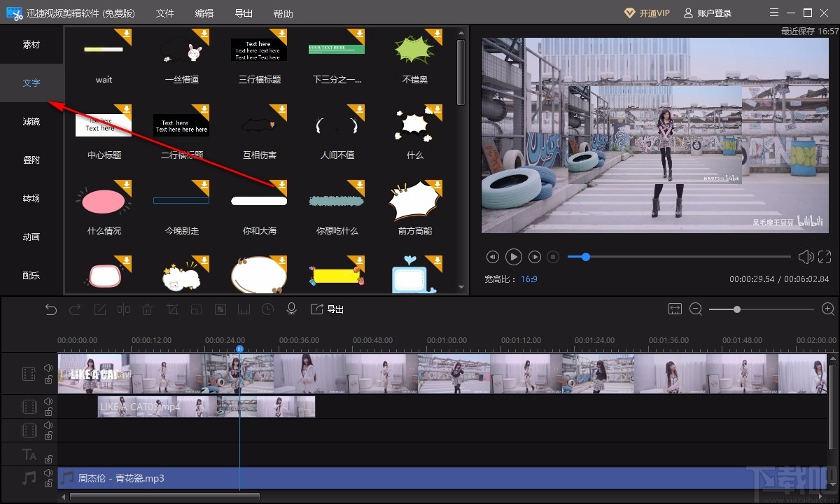Open the window options dropdown in title bar

tap(773, 13)
